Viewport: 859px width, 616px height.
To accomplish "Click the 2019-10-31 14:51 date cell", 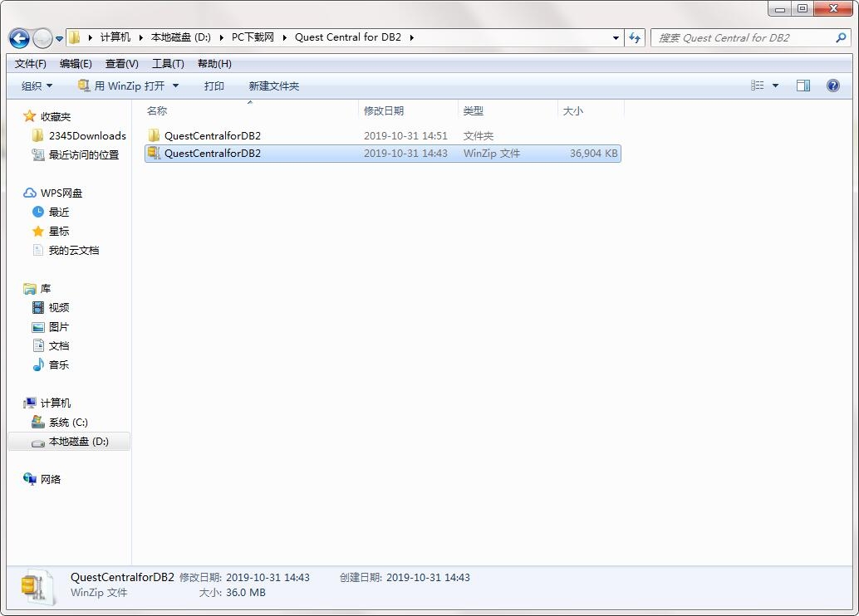I will point(405,136).
